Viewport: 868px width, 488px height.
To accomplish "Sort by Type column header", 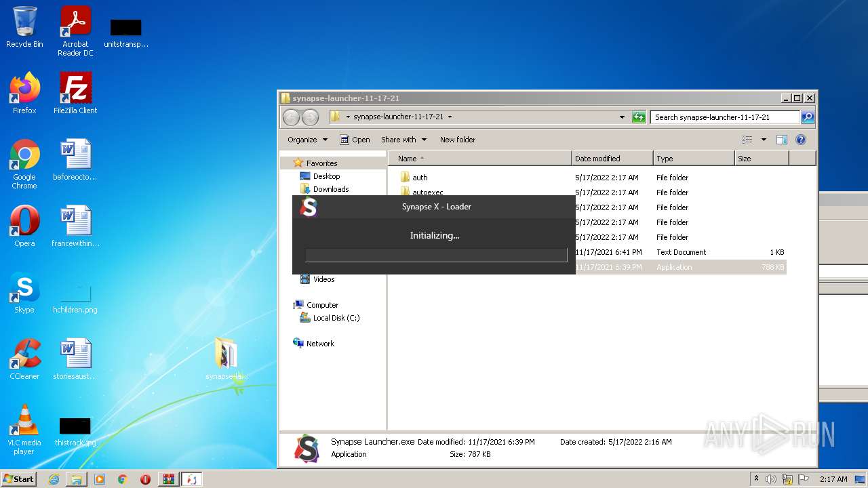I will point(694,159).
